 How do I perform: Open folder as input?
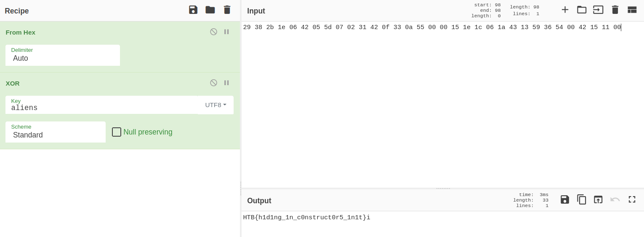(x=582, y=10)
